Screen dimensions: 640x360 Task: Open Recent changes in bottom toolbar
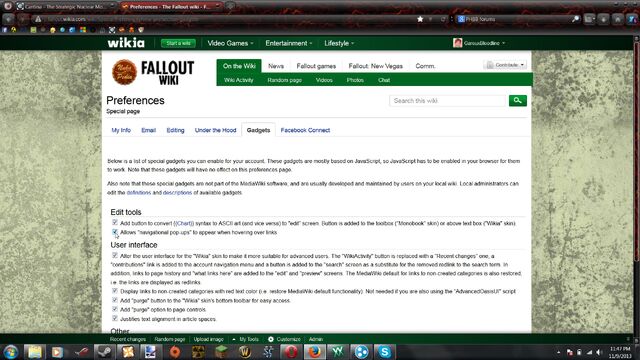(x=128, y=339)
